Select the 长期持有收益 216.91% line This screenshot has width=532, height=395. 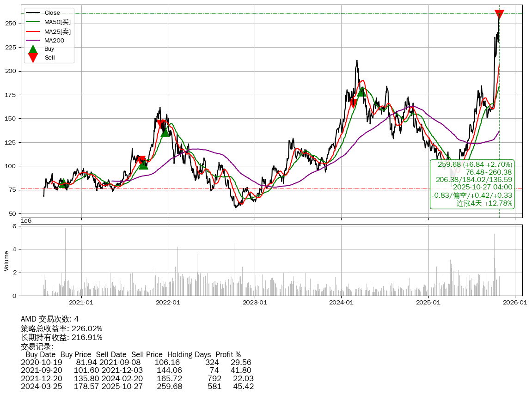pyautogui.click(x=61, y=338)
